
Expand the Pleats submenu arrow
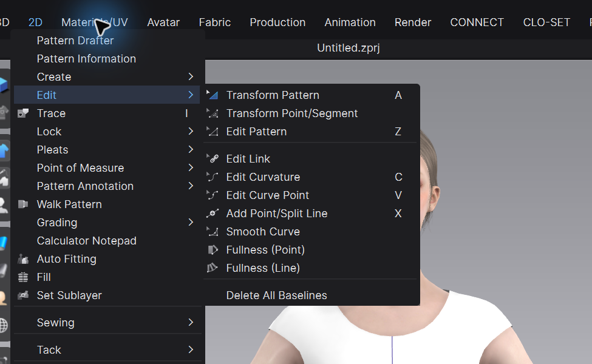tap(191, 149)
